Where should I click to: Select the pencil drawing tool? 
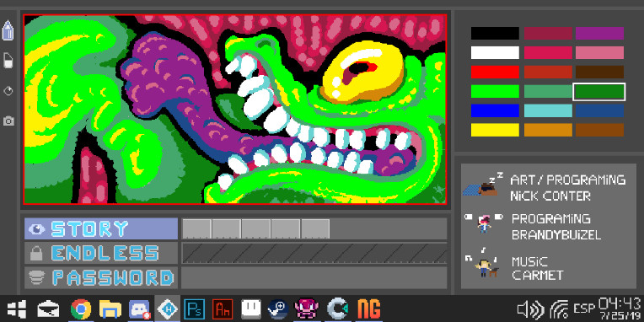pyautogui.click(x=8, y=30)
